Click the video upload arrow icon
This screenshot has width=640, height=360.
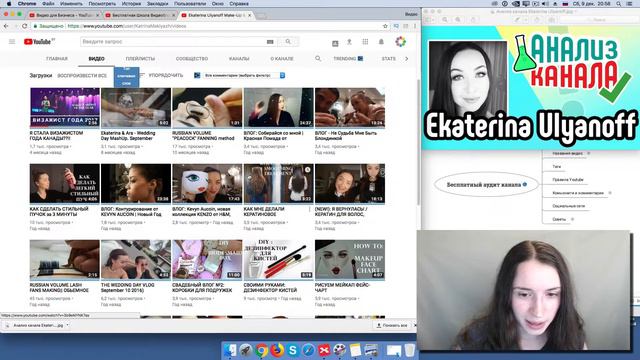(x=349, y=42)
